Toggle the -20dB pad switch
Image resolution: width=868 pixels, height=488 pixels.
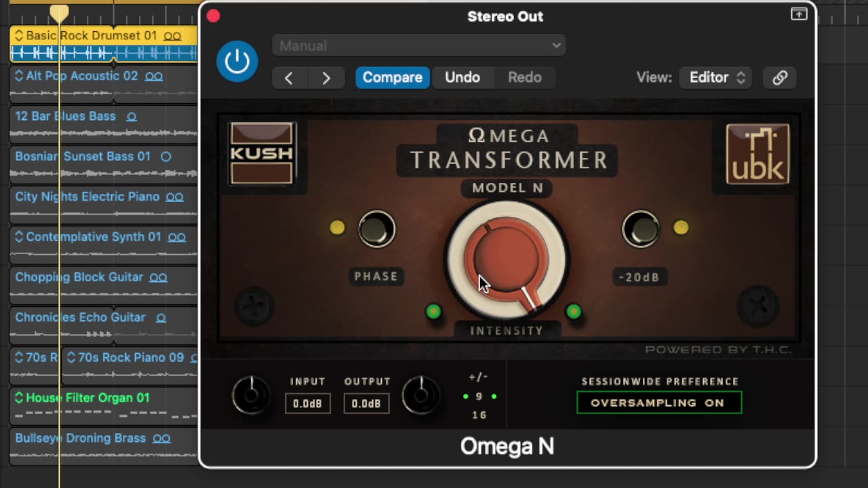640,228
